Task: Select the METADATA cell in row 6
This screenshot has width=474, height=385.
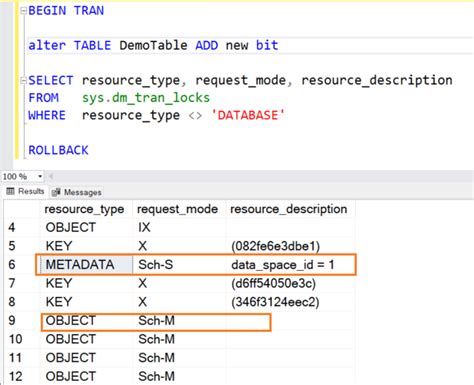Action: [x=87, y=265]
